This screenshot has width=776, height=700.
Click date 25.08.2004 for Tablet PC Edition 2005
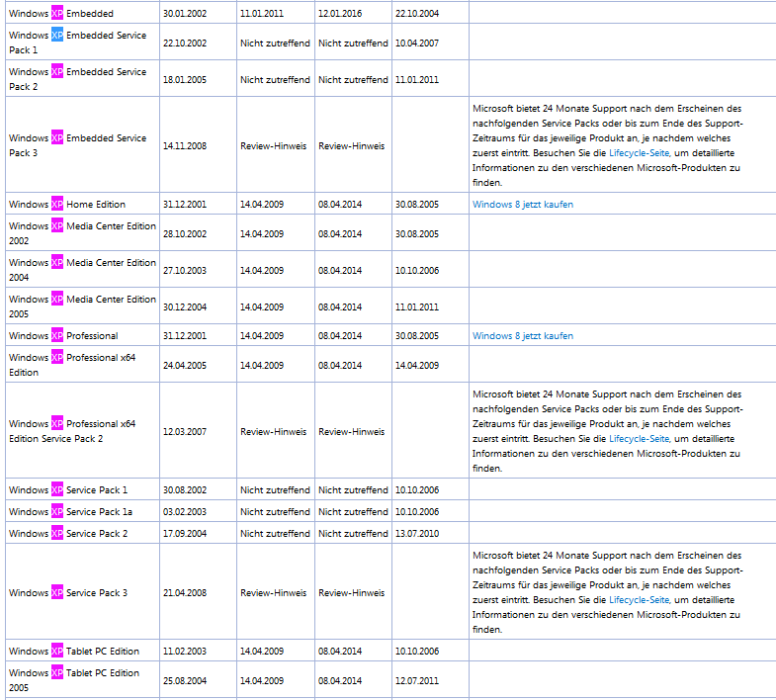(x=185, y=681)
